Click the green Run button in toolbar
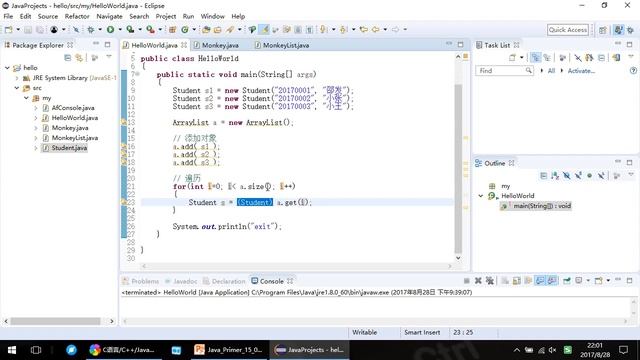The width and height of the screenshot is (640, 360). tap(110, 29)
